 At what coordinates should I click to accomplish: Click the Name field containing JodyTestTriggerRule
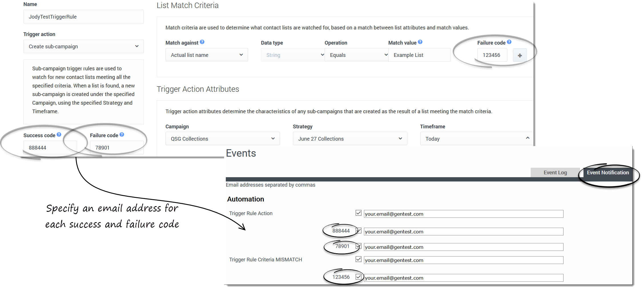click(83, 17)
